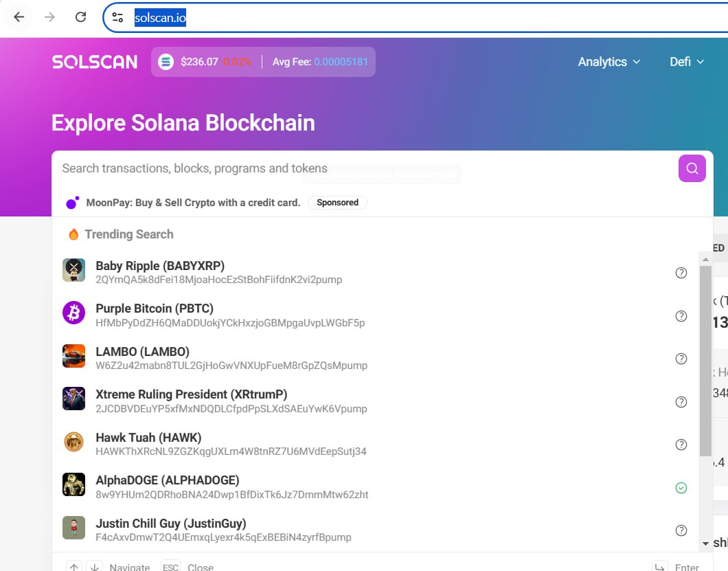The width and height of the screenshot is (728, 571).
Task: Focus the search transactions input field
Action: point(365,168)
